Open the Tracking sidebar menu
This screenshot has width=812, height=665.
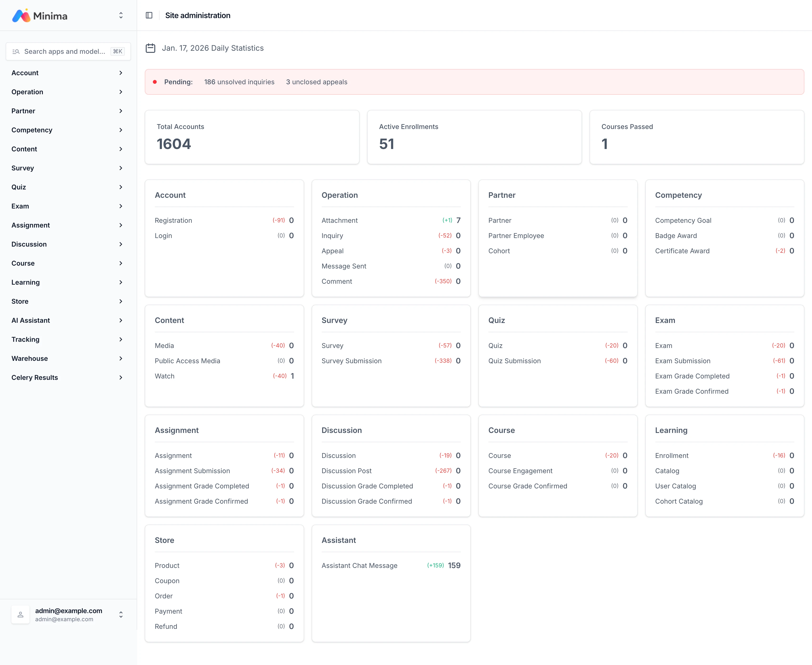coord(25,339)
